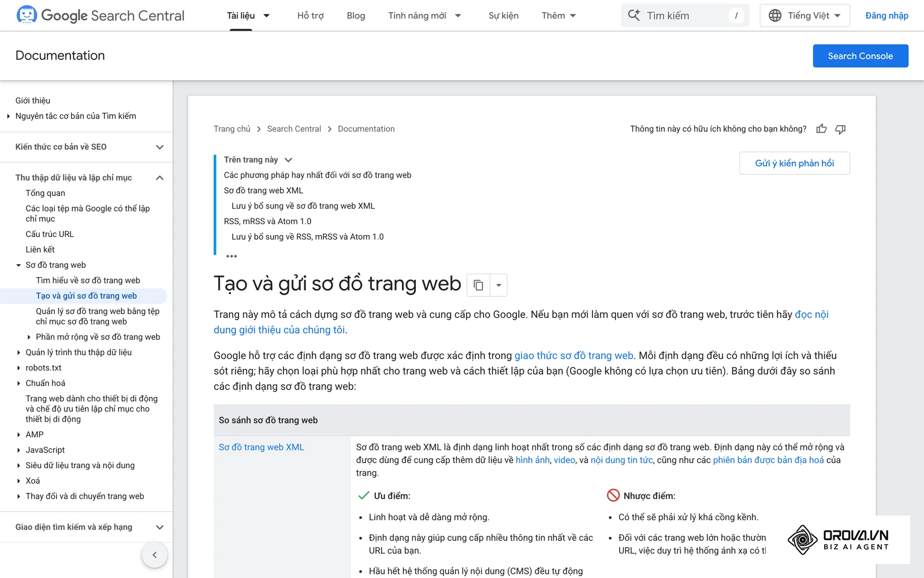
Task: Go to Trang chủ breadcrumb
Action: click(x=232, y=129)
